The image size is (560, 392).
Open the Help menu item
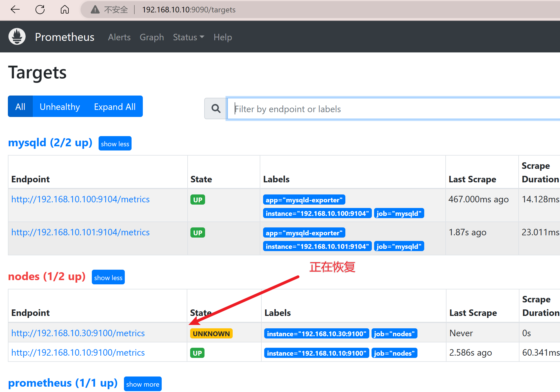(223, 37)
